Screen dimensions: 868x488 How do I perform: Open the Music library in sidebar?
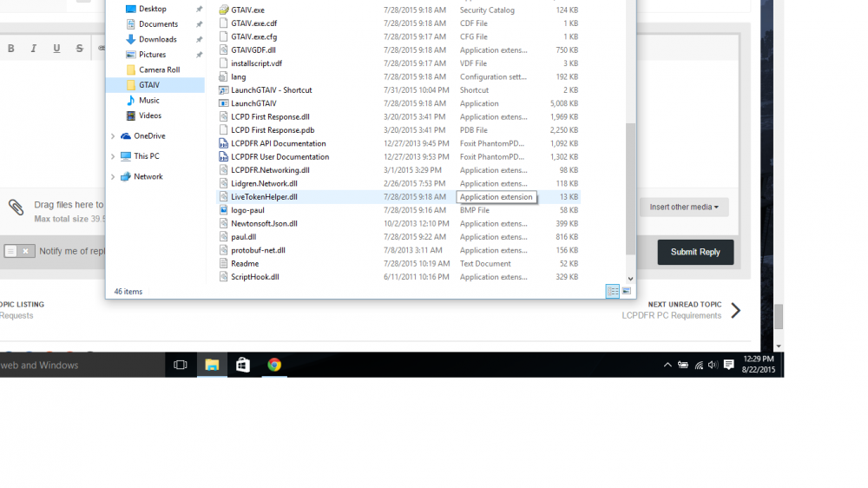(x=149, y=100)
